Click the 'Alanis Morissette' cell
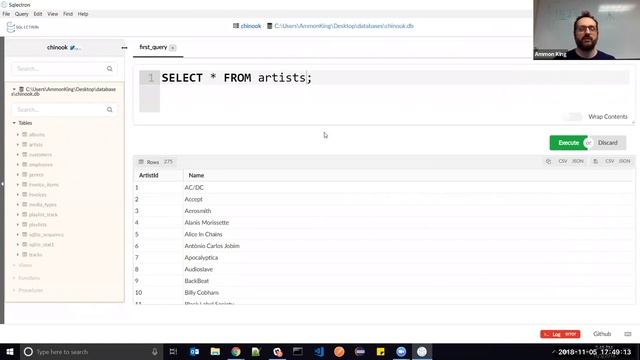 [x=207, y=222]
